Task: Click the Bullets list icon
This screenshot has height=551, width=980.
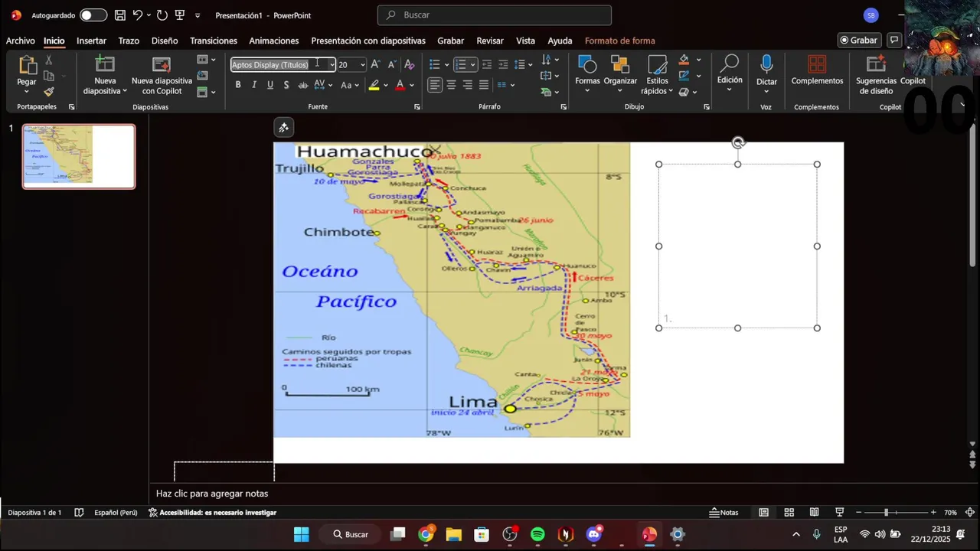Action: point(434,64)
